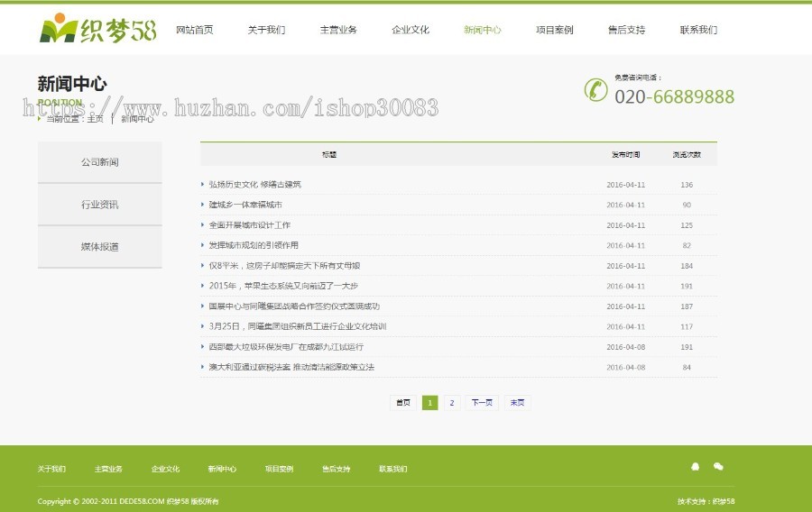Switch to the 媒体报道 sidebar category
Image resolution: width=812 pixels, height=512 pixels.
99,247
